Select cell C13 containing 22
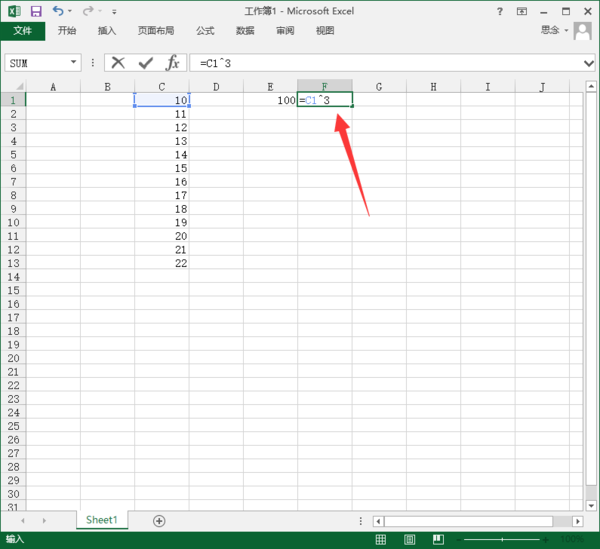 pos(162,263)
